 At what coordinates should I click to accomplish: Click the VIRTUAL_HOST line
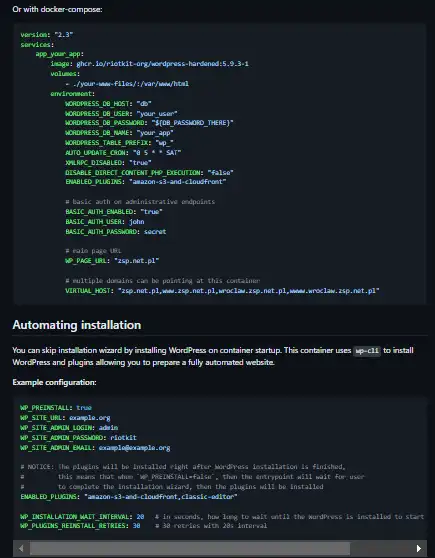(x=222, y=291)
